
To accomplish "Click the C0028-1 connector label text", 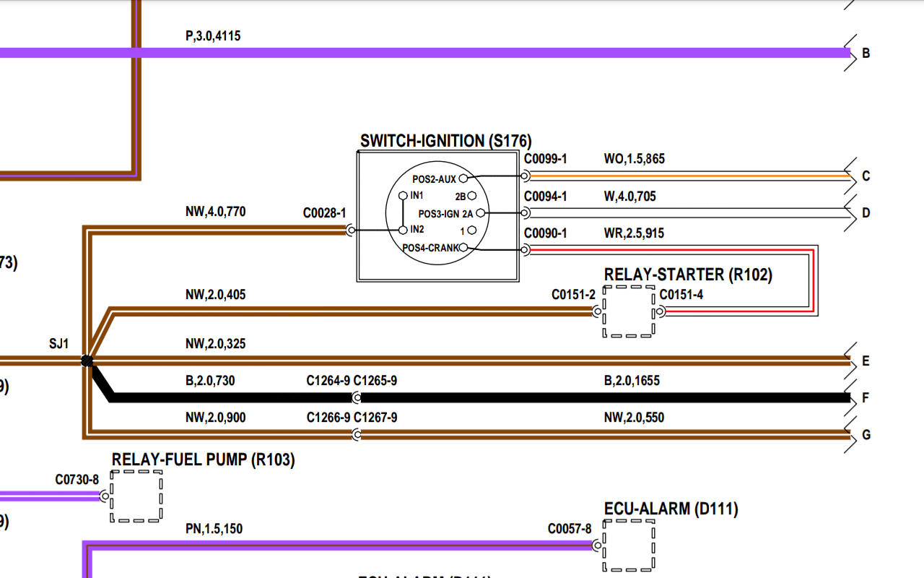I will [x=325, y=213].
